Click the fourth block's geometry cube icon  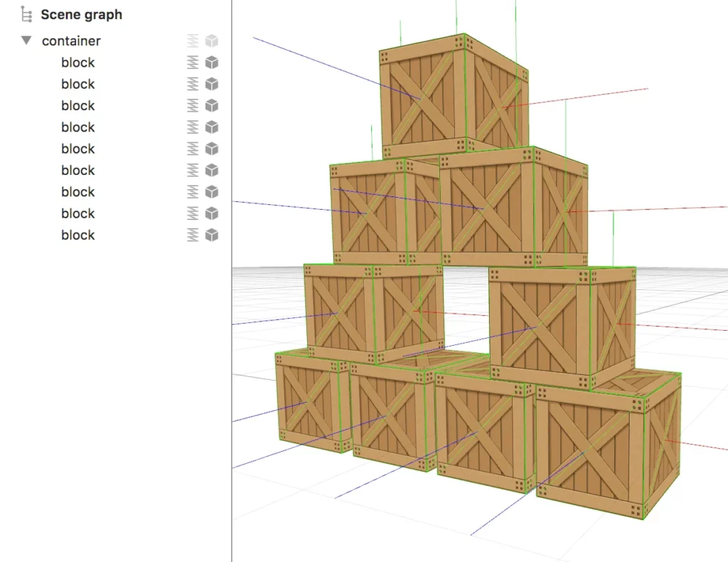tap(212, 127)
